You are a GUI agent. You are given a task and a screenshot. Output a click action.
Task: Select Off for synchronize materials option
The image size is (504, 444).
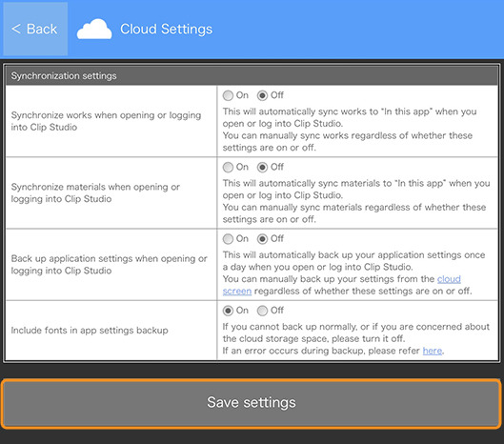pos(262,167)
